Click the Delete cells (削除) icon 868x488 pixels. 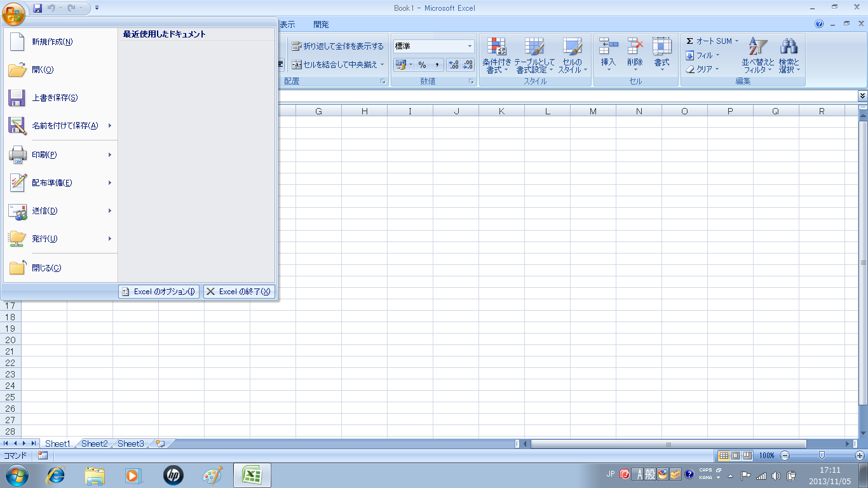pyautogui.click(x=635, y=47)
